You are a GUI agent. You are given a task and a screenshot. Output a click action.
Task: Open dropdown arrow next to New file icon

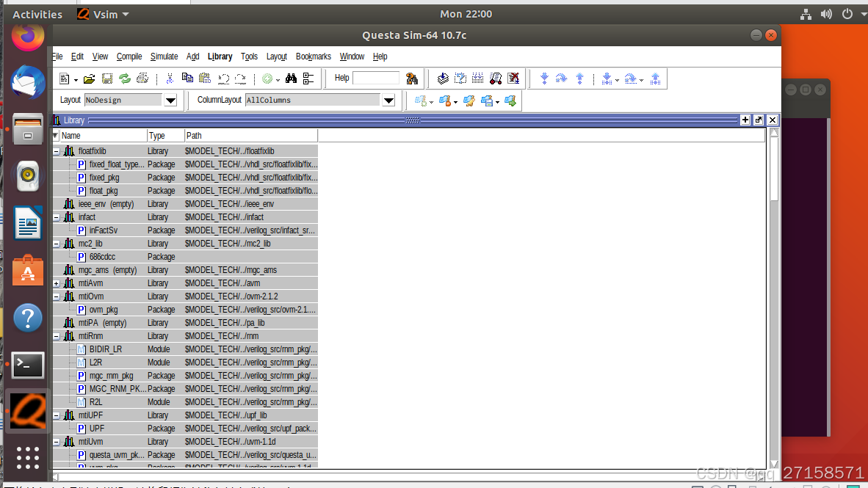76,80
